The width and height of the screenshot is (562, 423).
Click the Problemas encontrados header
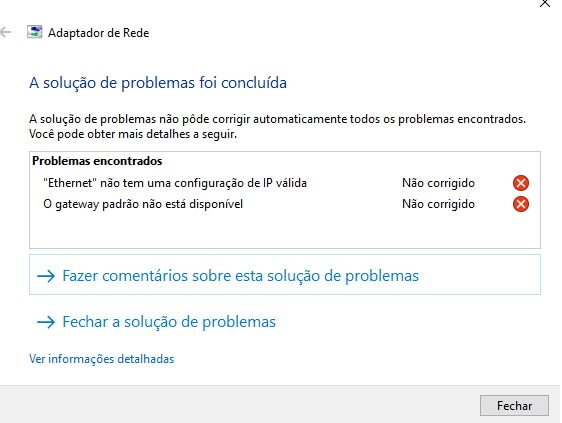[97, 161]
